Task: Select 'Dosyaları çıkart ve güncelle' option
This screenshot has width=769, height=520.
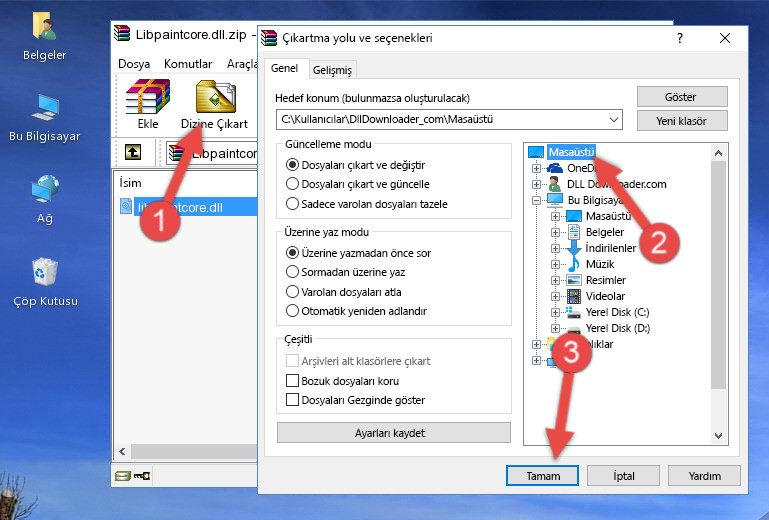Action: click(292, 184)
